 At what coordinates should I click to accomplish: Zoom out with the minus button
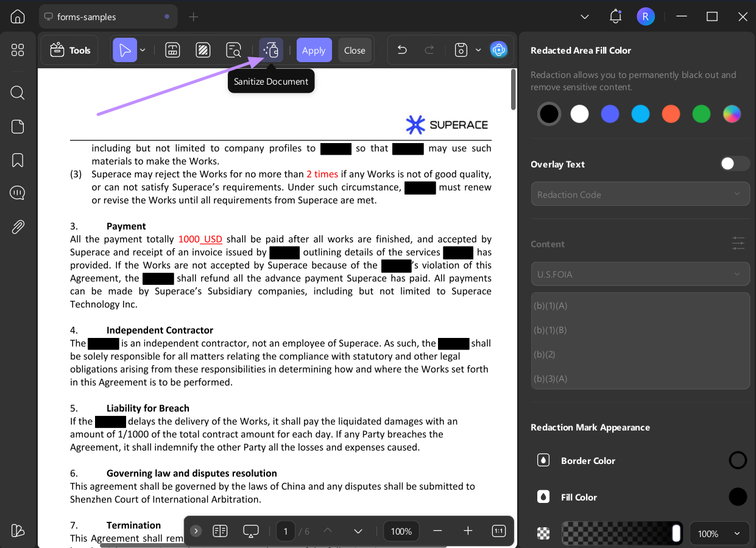tap(437, 531)
